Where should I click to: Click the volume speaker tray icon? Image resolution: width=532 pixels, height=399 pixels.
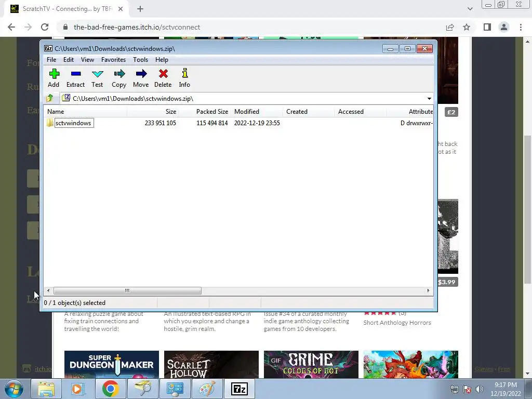click(x=480, y=389)
